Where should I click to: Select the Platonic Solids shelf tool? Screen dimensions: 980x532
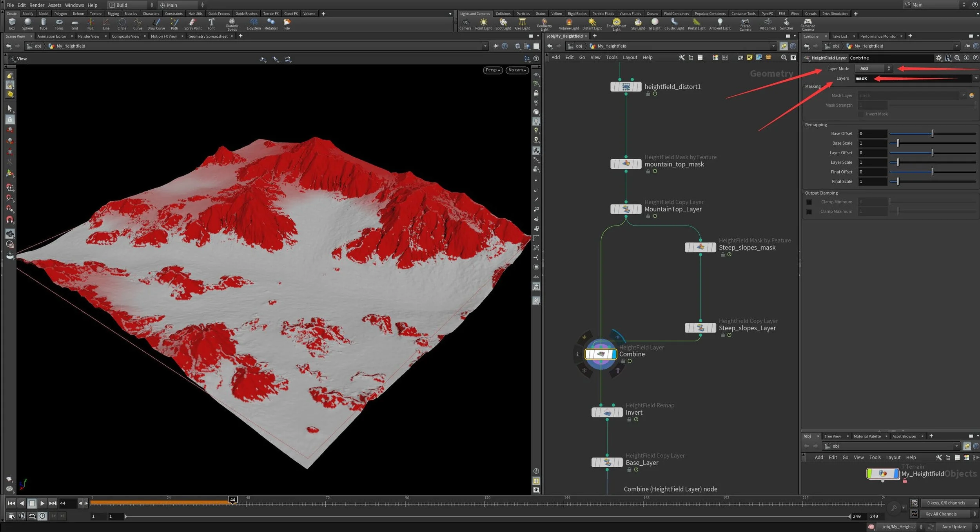(x=232, y=24)
